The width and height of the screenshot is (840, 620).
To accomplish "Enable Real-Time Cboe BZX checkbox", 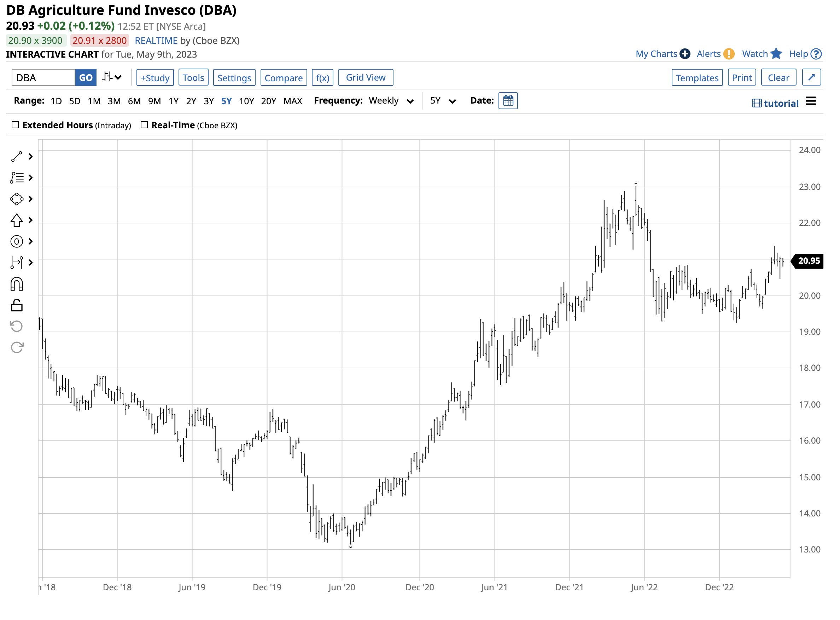I will coord(145,125).
